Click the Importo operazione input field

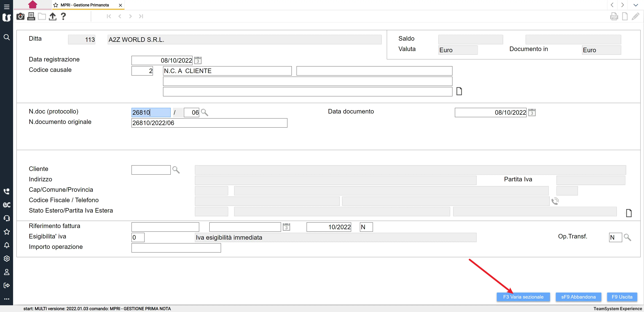[x=176, y=248]
